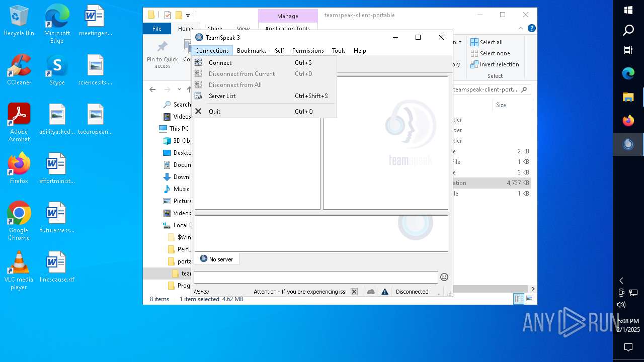Open the emoticon smiley picker
Screen dimensions: 644x362
(x=444, y=277)
